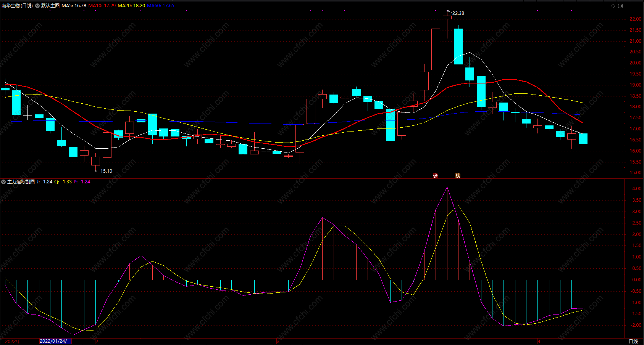Click the MA20: 18.20 value
Screen dimensions: 644x345
click(x=131, y=6)
